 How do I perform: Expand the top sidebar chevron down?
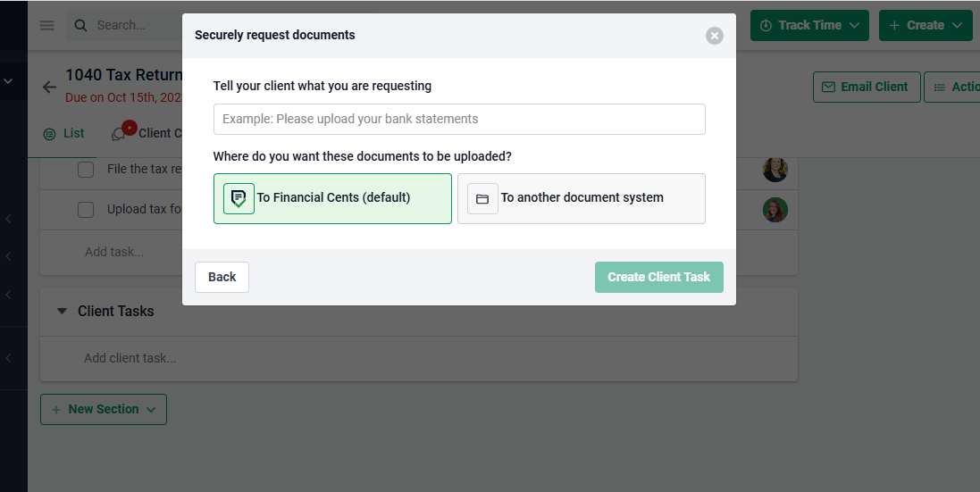(x=8, y=81)
